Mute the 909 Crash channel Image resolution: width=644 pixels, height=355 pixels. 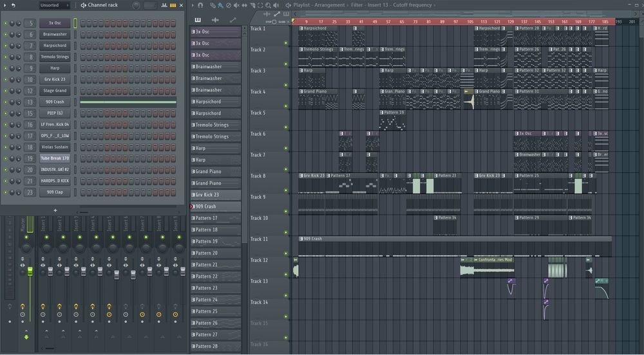[5, 102]
